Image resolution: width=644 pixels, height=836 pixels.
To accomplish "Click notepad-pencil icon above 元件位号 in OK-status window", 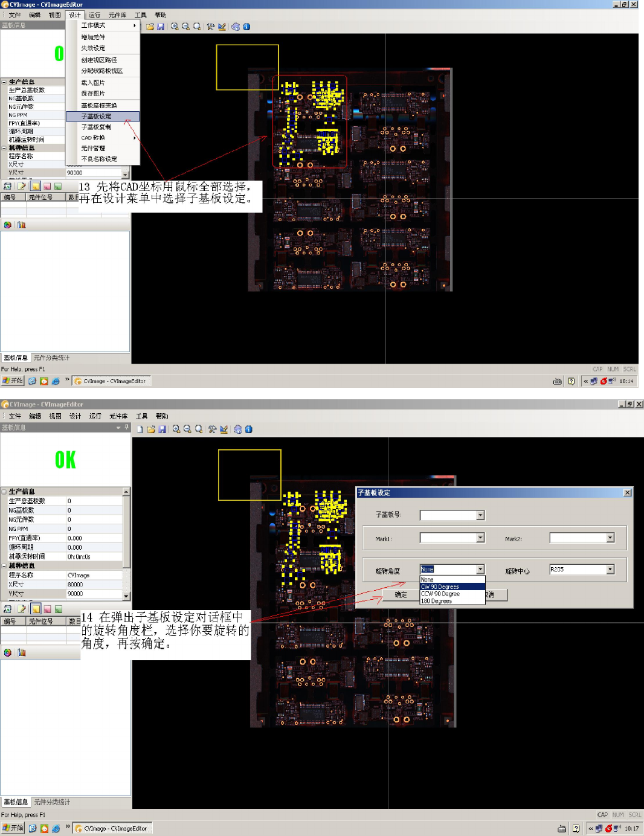I will click(22, 609).
